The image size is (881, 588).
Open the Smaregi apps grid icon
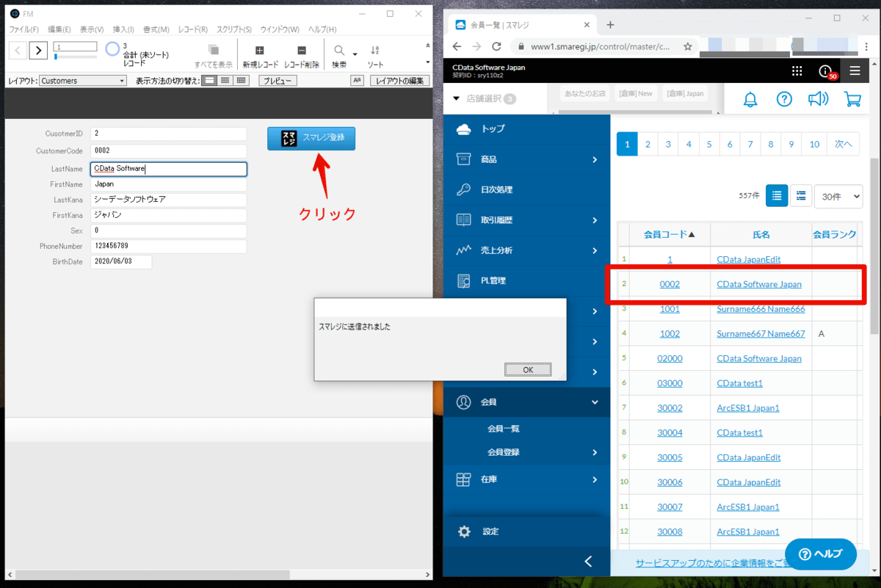(x=797, y=71)
